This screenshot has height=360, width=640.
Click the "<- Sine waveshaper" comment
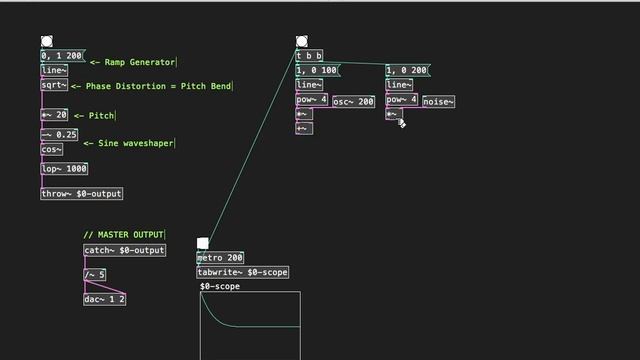129,143
